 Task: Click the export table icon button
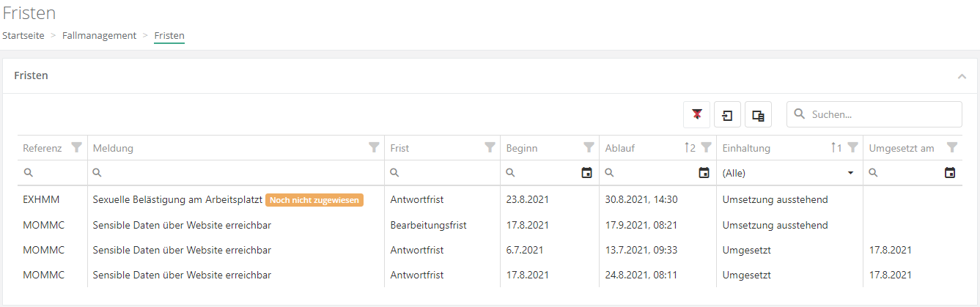[x=727, y=115]
